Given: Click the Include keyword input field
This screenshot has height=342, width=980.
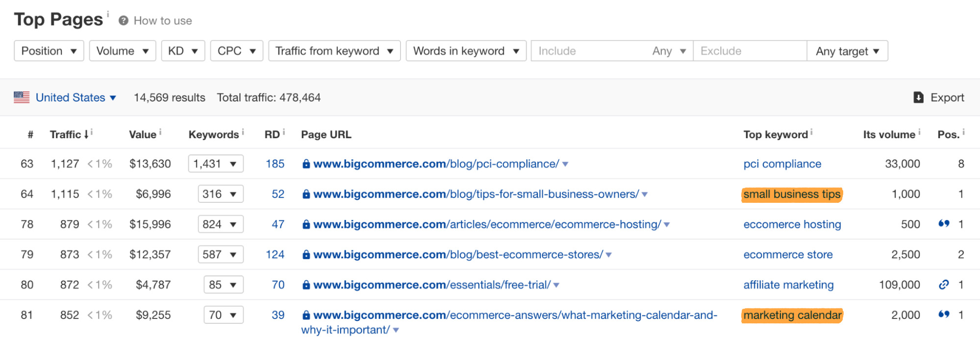Looking at the screenshot, I should click(x=588, y=51).
